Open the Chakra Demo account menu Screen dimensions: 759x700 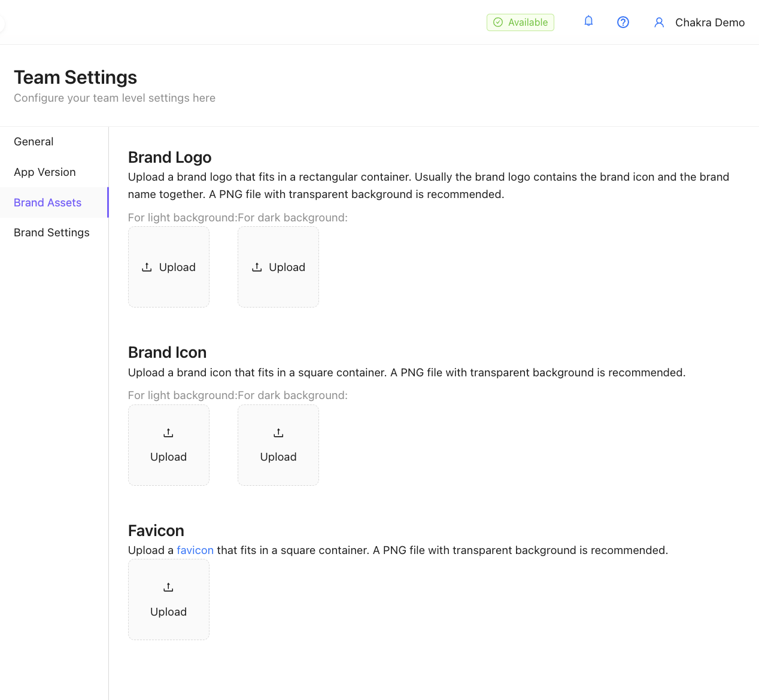[x=709, y=23]
